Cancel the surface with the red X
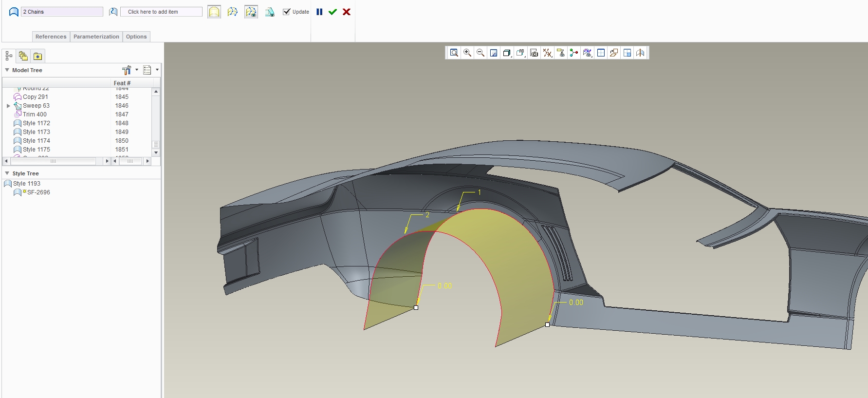This screenshot has width=868, height=398. (x=347, y=12)
